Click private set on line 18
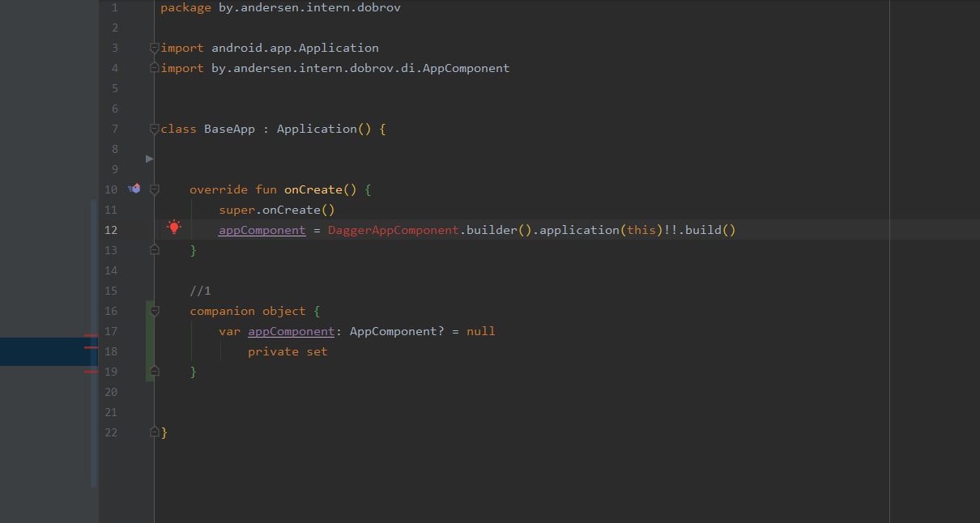The width and height of the screenshot is (980, 523). [288, 351]
